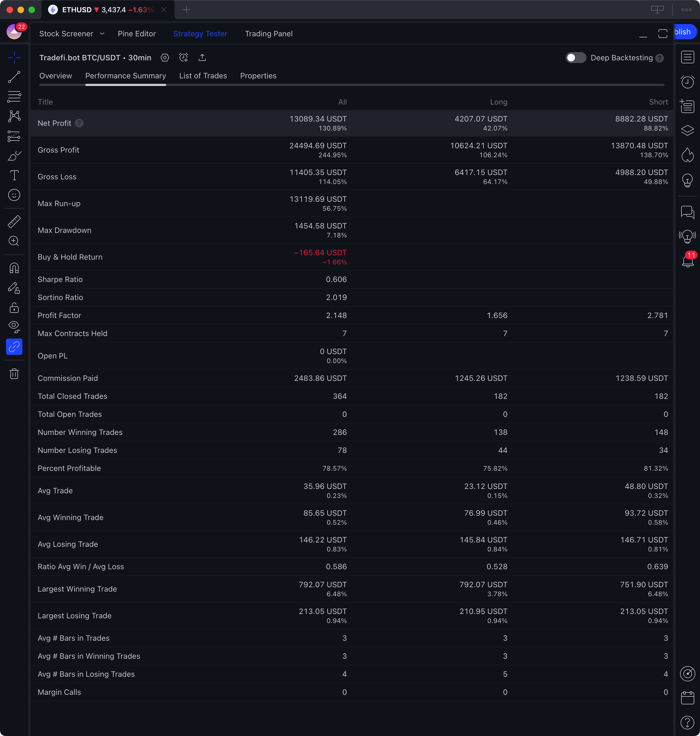The image size is (700, 736).
Task: Export strategy data with upload icon
Action: (202, 58)
